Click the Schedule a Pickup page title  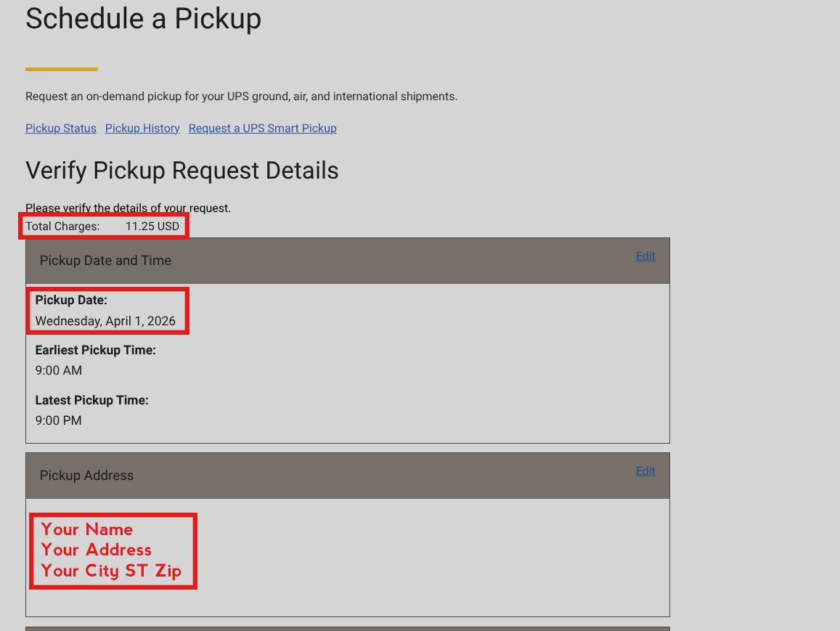click(x=143, y=19)
